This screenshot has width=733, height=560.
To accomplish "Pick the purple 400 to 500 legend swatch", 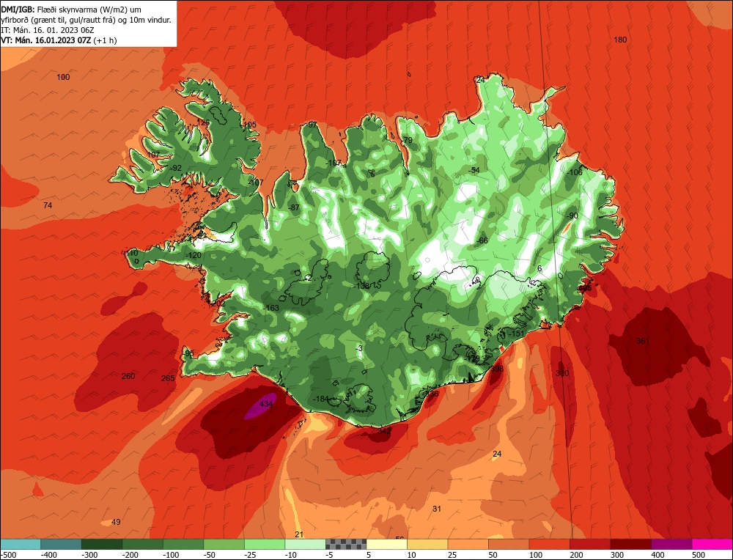I will point(671,545).
